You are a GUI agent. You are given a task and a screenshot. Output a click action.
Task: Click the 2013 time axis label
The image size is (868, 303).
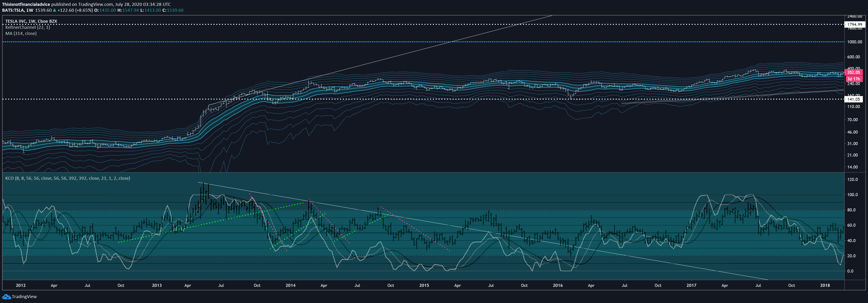click(x=157, y=285)
